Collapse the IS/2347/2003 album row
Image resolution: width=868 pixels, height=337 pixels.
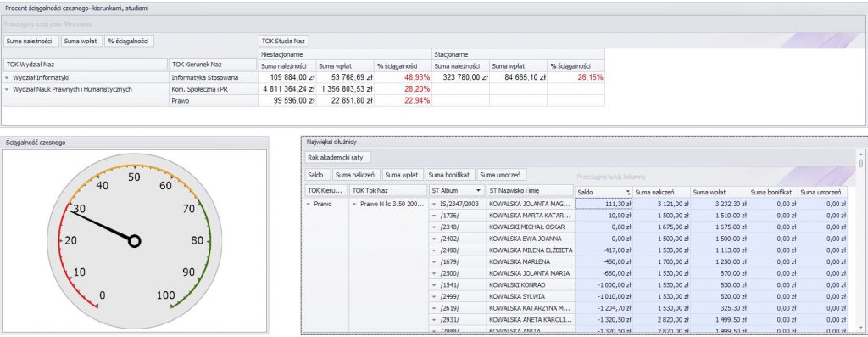(435, 204)
